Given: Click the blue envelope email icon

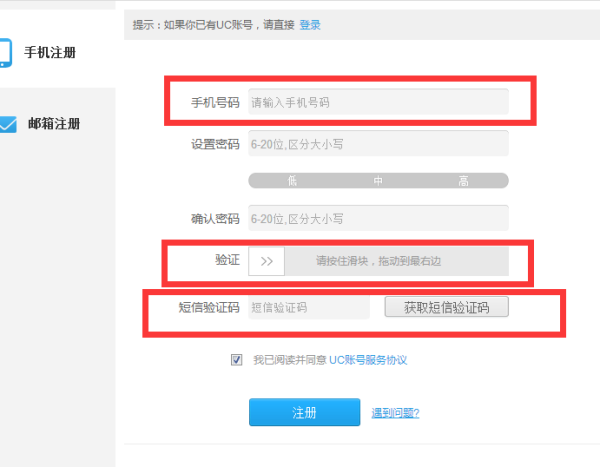Looking at the screenshot, I should 6,124.
